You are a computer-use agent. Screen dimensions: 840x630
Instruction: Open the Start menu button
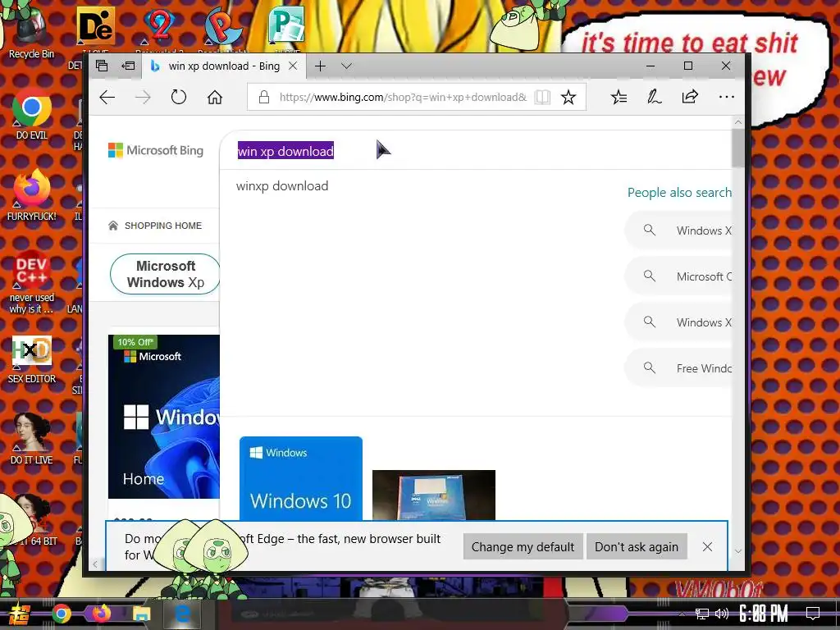[x=19, y=614]
